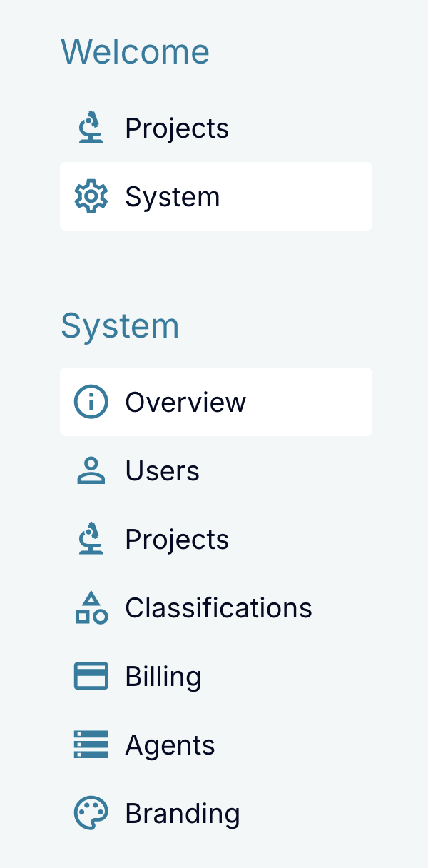Click the gear icon beside System
The width and height of the screenshot is (428, 868).
click(x=91, y=196)
